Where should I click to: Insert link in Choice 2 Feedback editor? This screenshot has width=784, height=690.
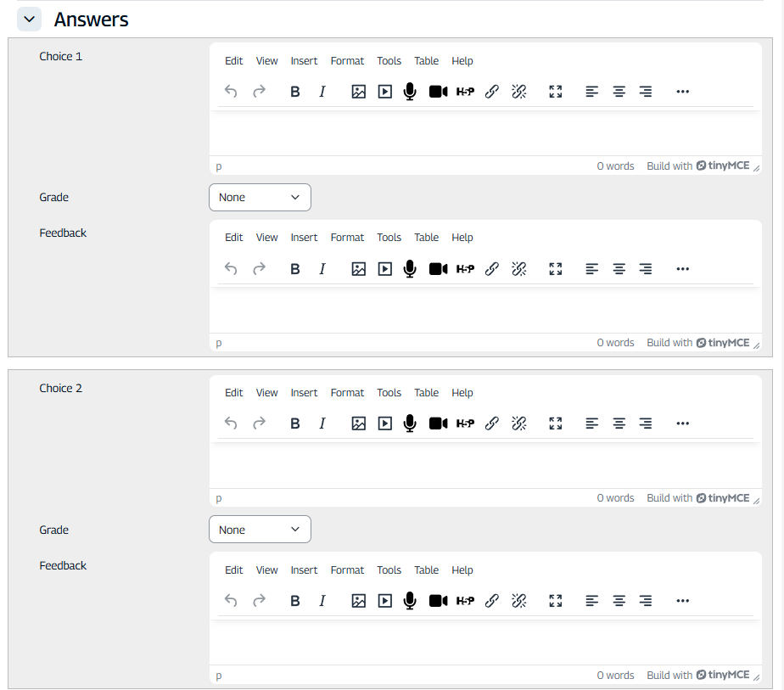pos(491,601)
